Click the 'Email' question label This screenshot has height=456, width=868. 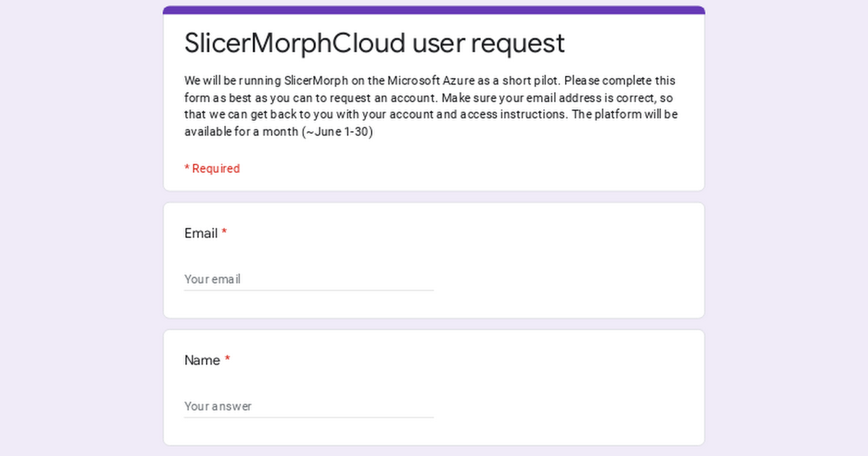(201, 233)
